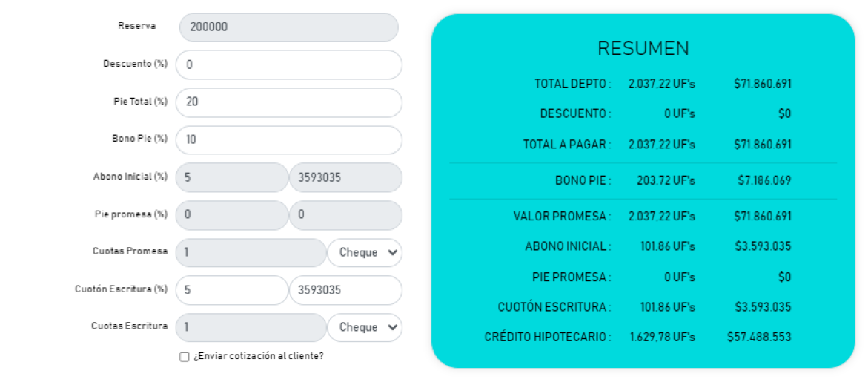Screen dimensions: 868x382
Task: Open the Cuotas Promesa Cheque dropdown
Action: pyautogui.click(x=365, y=252)
